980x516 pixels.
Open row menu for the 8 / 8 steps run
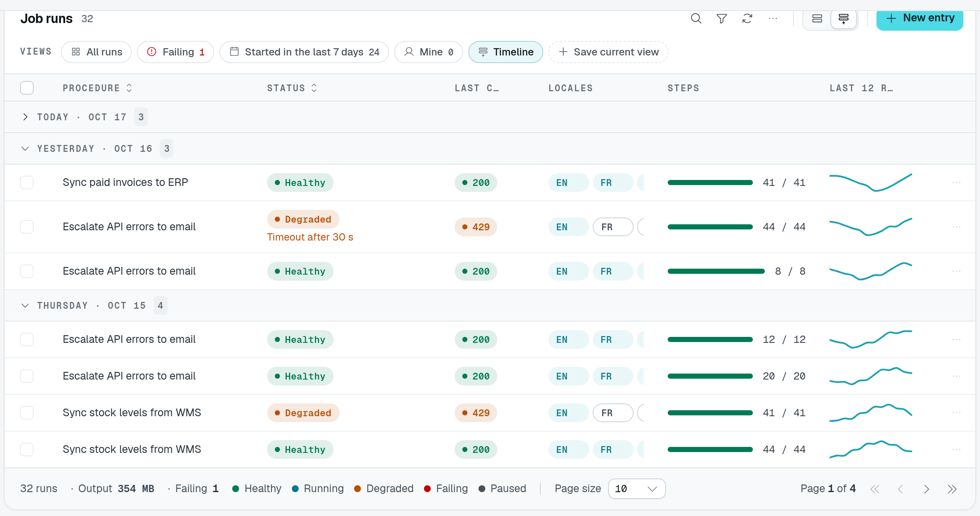coord(956,271)
